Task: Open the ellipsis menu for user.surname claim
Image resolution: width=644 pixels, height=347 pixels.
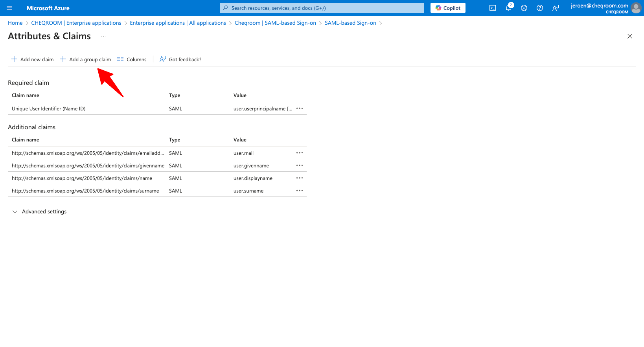Action: click(300, 191)
